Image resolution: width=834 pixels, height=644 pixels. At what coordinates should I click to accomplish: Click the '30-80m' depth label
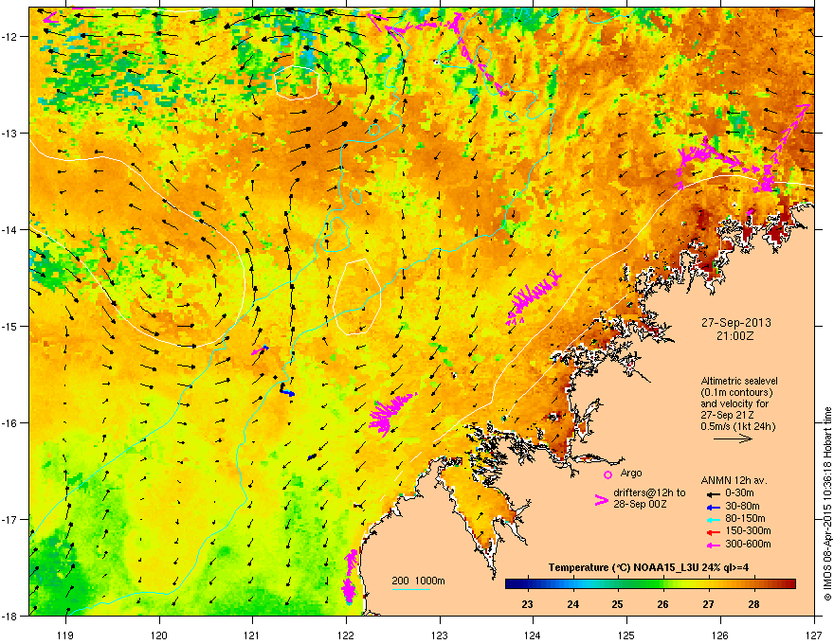[742, 506]
